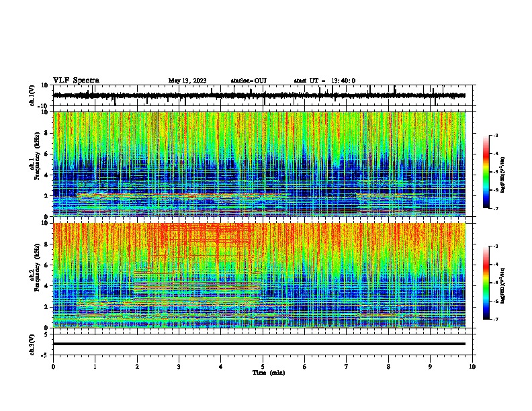532x411 pixels.
Task: Click the "8" kHz tick on ch.1 spectrogram
Action: tap(47, 133)
